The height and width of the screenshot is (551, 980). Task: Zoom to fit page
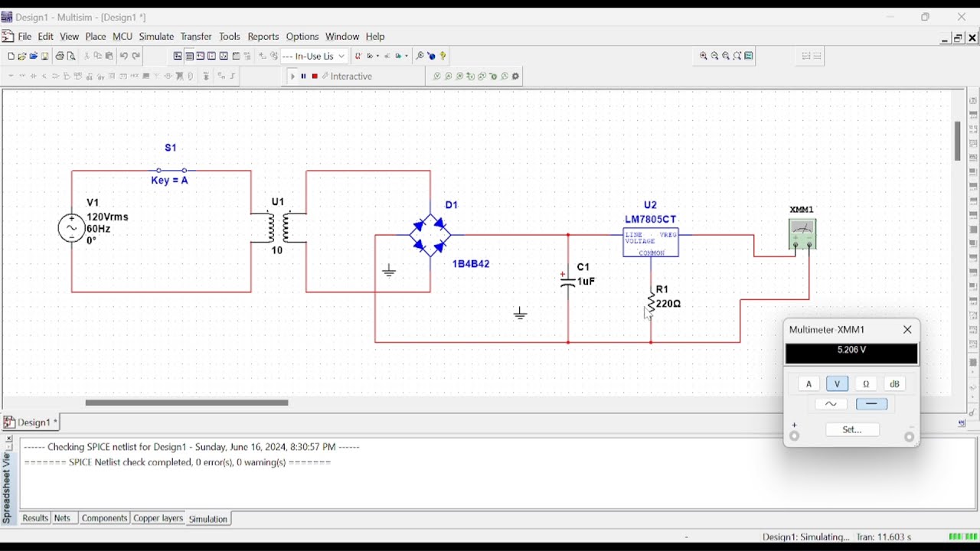(x=737, y=56)
